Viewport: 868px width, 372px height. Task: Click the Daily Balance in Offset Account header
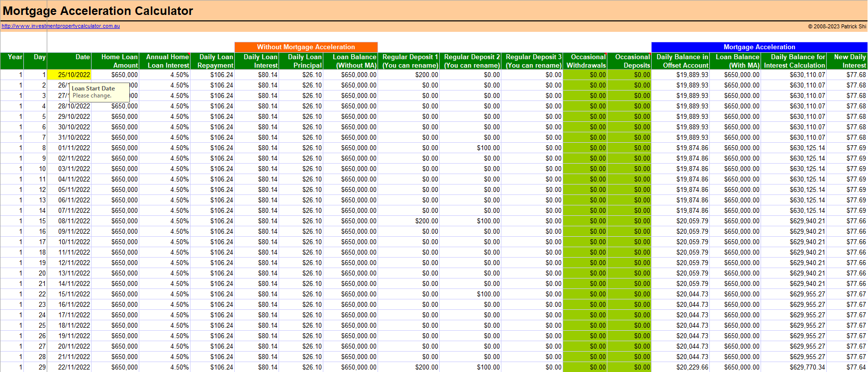[x=681, y=61]
